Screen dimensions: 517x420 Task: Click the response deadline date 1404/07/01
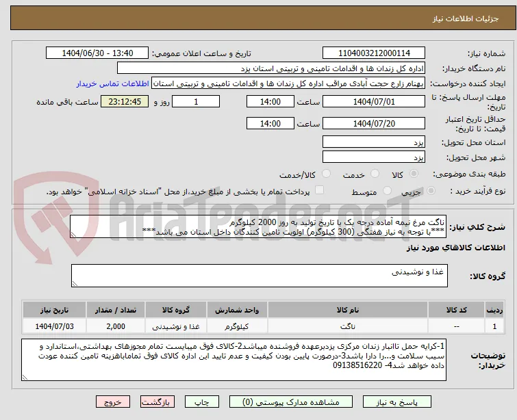pos(374,101)
